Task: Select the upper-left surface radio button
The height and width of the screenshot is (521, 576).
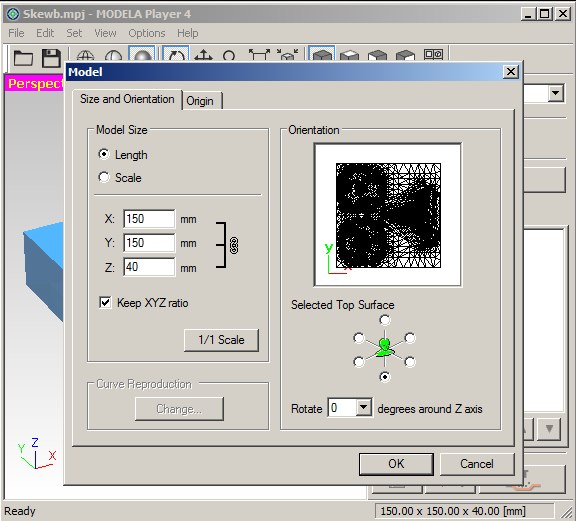Action: [x=359, y=338]
